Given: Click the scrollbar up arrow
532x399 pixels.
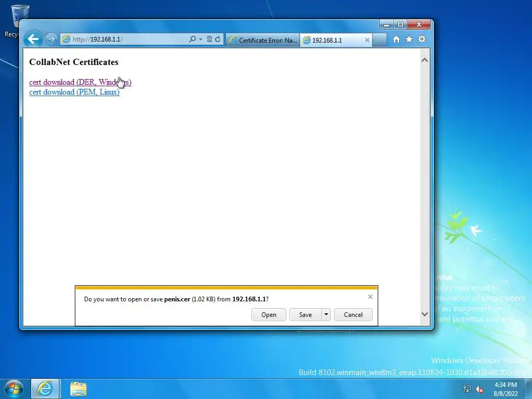Looking at the screenshot, I should [x=424, y=60].
